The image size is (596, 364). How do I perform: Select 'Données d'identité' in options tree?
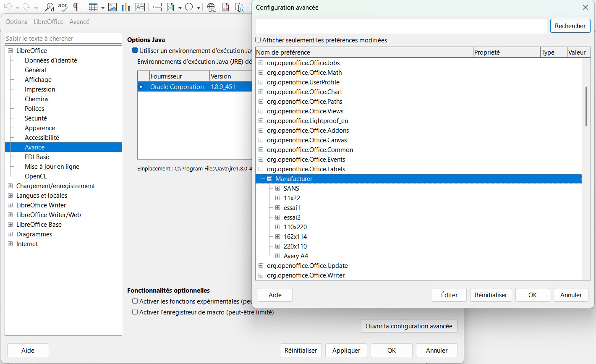click(51, 60)
